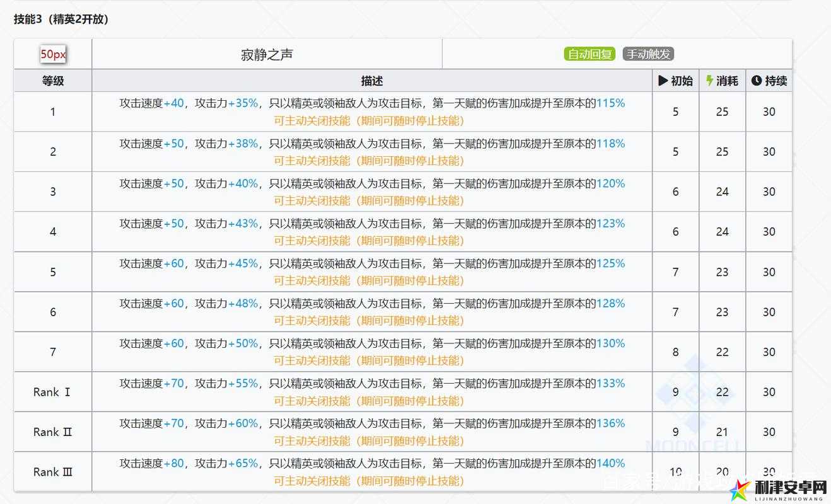Click the consumption 25 in level 1 row
Screen dimensions: 831x504
click(x=722, y=112)
